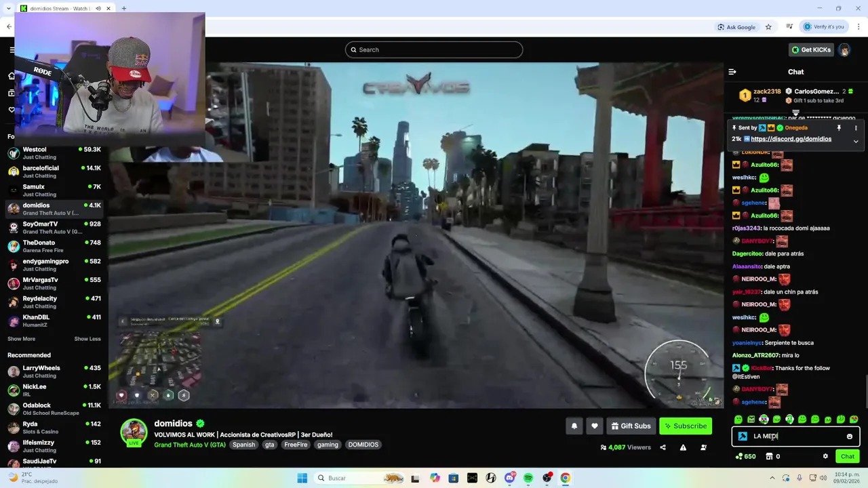Open the barceloficial channel in sidebar
The width and height of the screenshot is (868, 488).
coord(54,171)
